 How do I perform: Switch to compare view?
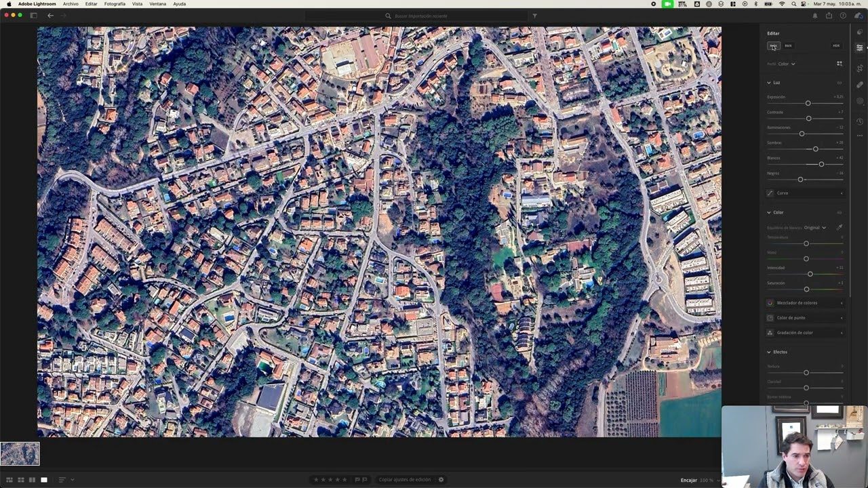tap(32, 480)
